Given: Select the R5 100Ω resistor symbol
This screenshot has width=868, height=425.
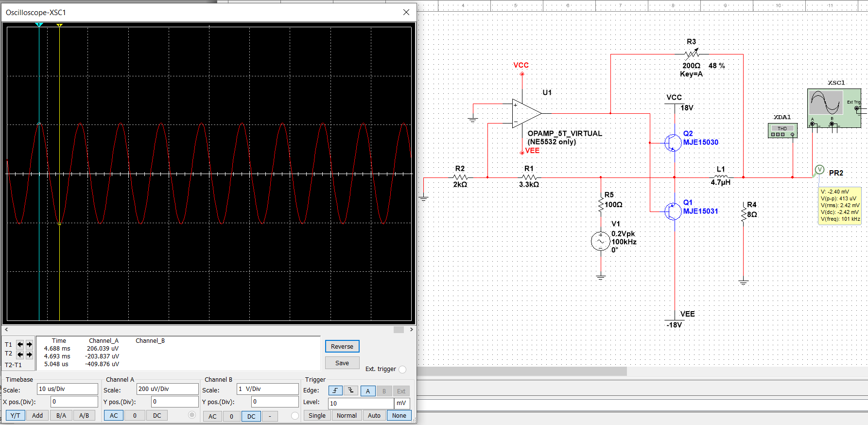Looking at the screenshot, I should (601, 204).
